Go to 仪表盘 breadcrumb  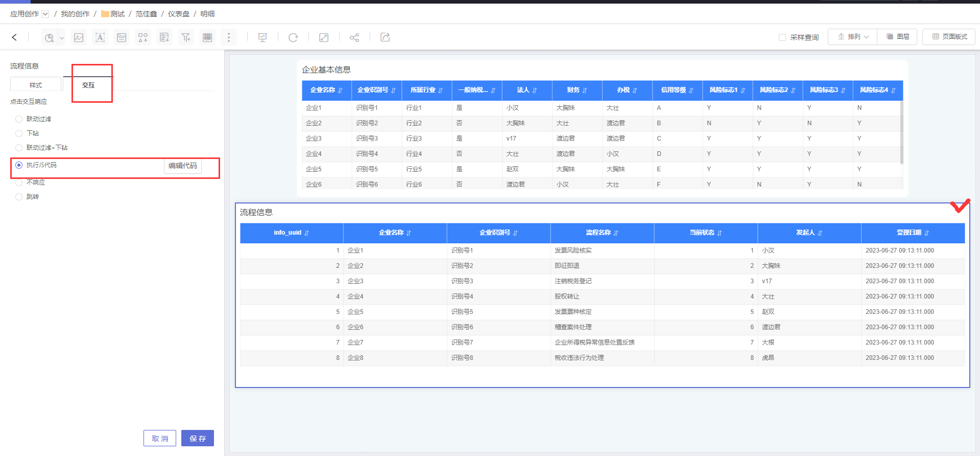click(x=179, y=14)
